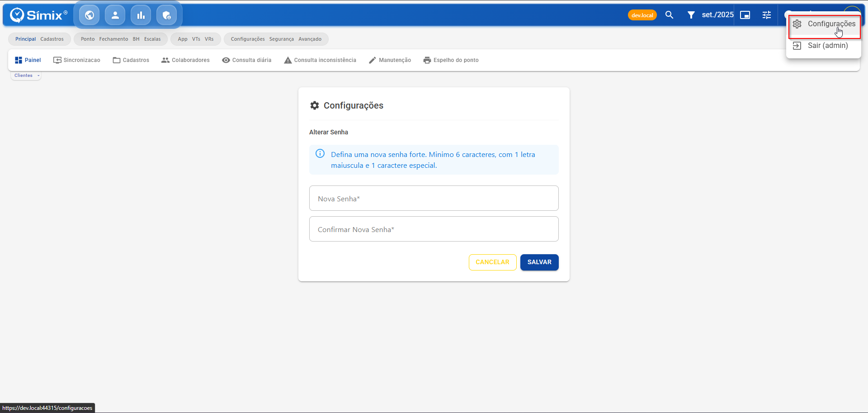Screen dimensions: 868x413
Task: Click the gear icon beside Configurações heading
Action: point(315,105)
